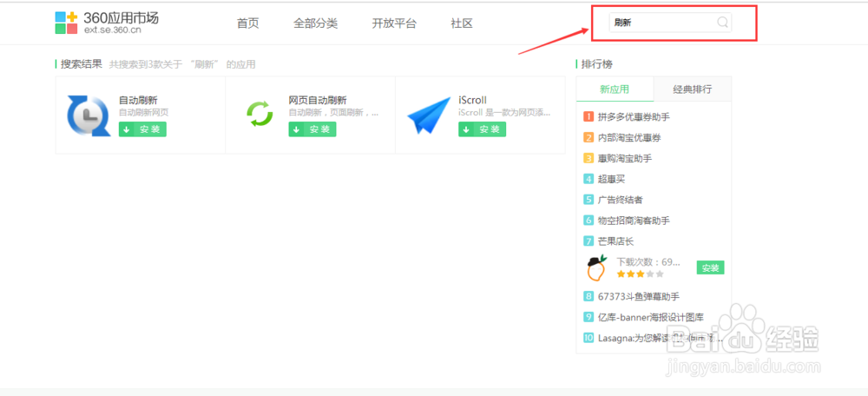
Task: Click the 自动刷新网页 description text
Action: coord(143,112)
